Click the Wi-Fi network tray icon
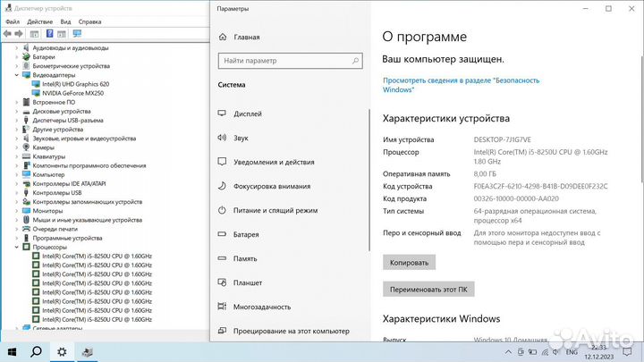The image size is (644, 362). click(545, 352)
